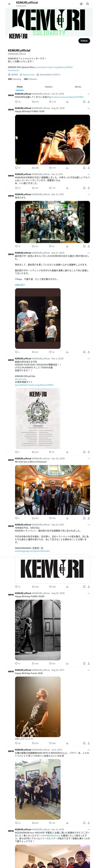Open more options on Oct 15, 2019 post

click(x=89, y=94)
